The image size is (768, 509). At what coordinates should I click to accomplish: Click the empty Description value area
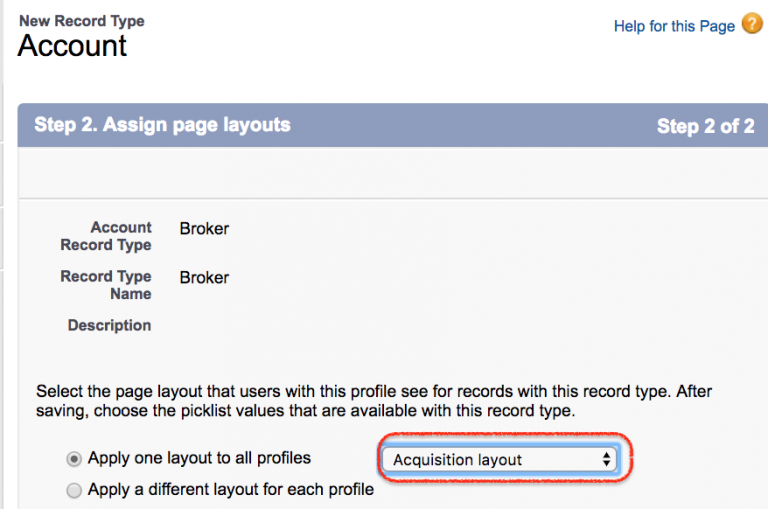[300, 326]
